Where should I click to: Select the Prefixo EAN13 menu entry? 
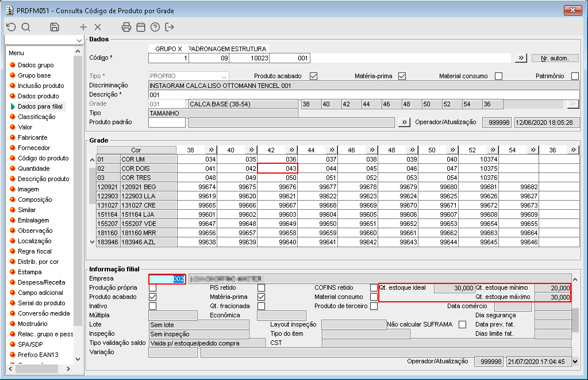tap(39, 355)
